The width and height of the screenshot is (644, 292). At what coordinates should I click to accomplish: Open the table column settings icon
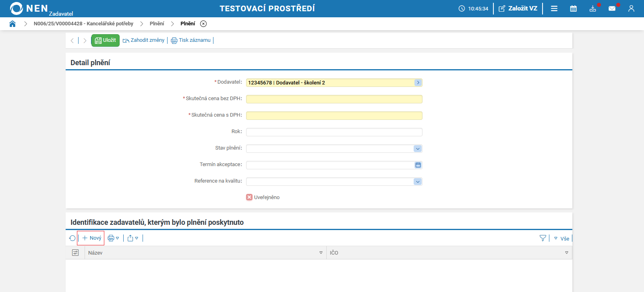[75, 253]
